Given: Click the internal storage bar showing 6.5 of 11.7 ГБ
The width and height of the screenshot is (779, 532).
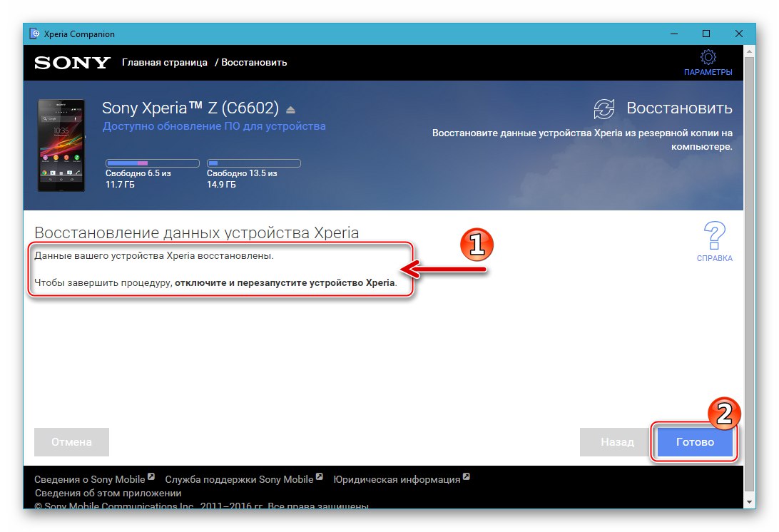Looking at the screenshot, I should click(x=153, y=163).
